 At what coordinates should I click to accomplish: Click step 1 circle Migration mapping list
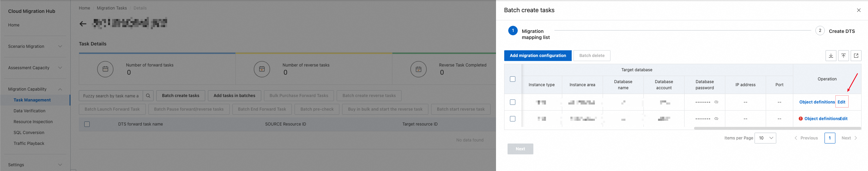[x=513, y=31]
